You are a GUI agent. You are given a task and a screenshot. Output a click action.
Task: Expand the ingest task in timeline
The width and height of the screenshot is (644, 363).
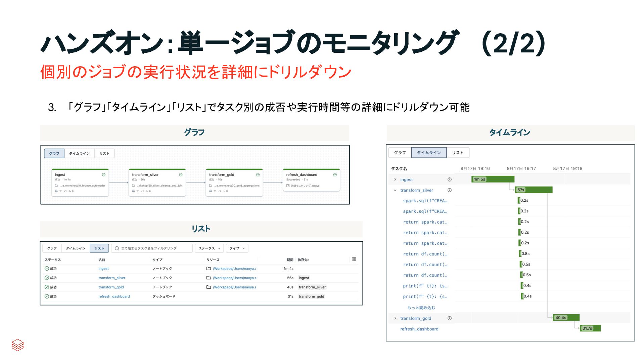(395, 179)
